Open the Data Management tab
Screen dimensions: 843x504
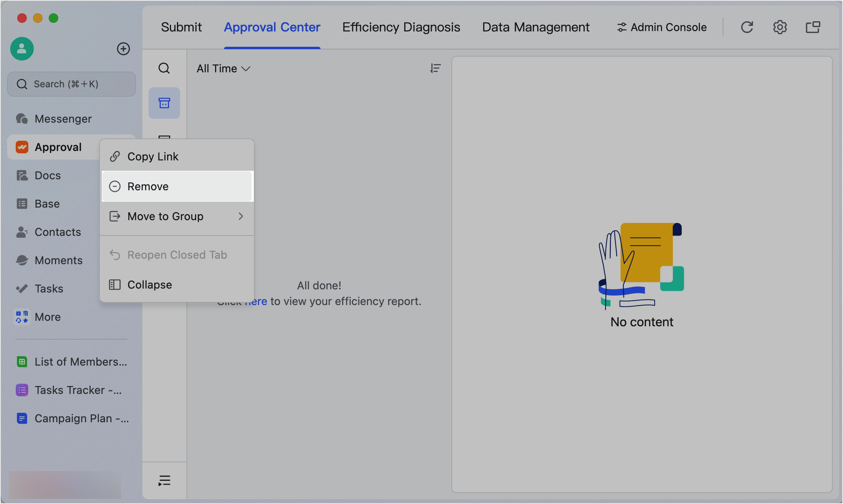pyautogui.click(x=536, y=27)
